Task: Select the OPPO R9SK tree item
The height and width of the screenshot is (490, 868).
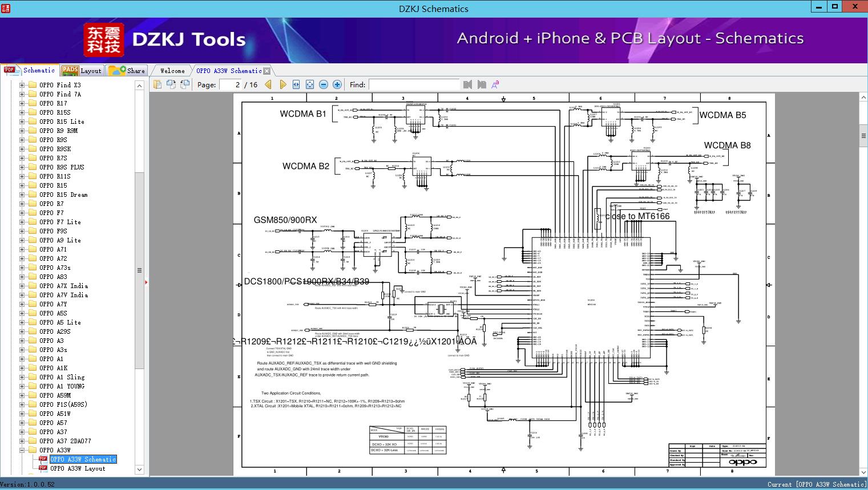Action: pyautogui.click(x=55, y=149)
